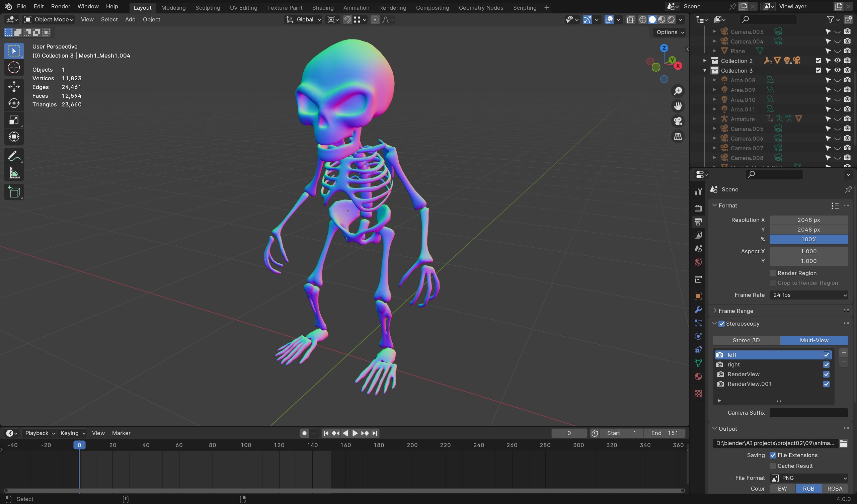Open the Modifiers wrench tab
The height and width of the screenshot is (504, 857).
pyautogui.click(x=698, y=310)
